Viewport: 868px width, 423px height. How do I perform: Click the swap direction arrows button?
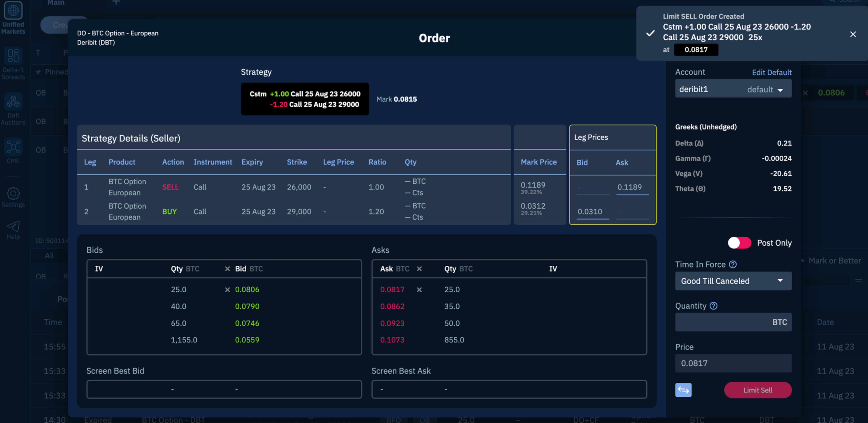click(x=683, y=390)
